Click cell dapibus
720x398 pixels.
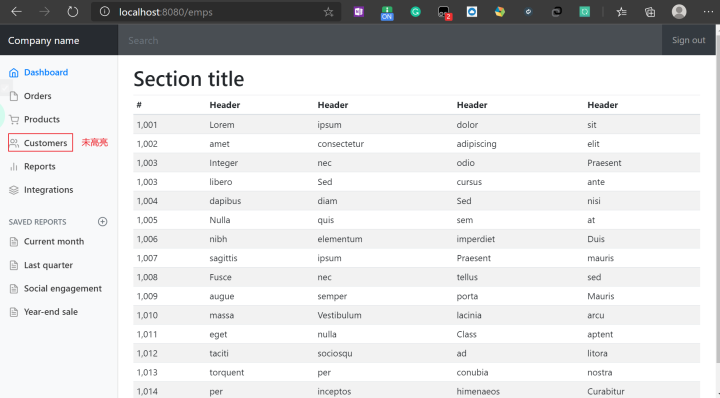[225, 201]
